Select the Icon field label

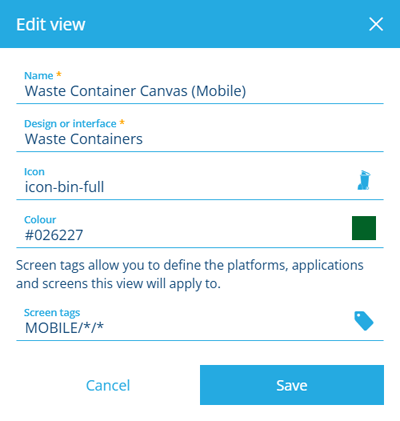[34, 172]
